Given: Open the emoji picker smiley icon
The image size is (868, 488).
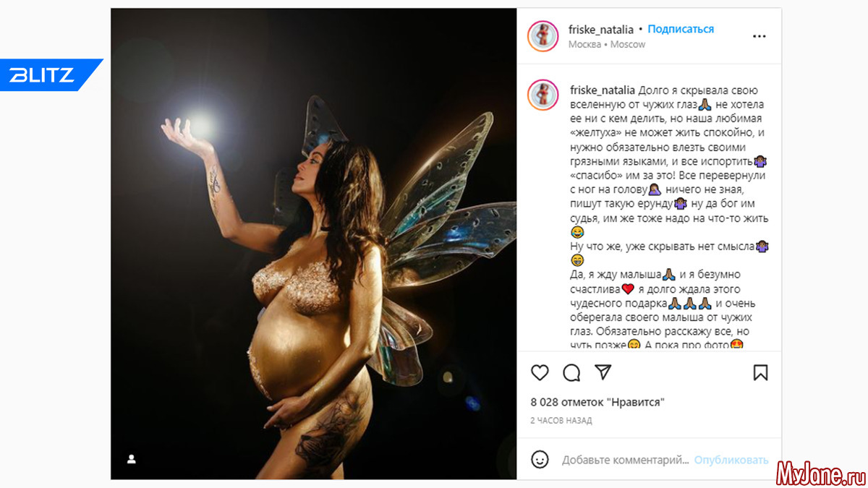Looking at the screenshot, I should coord(540,459).
